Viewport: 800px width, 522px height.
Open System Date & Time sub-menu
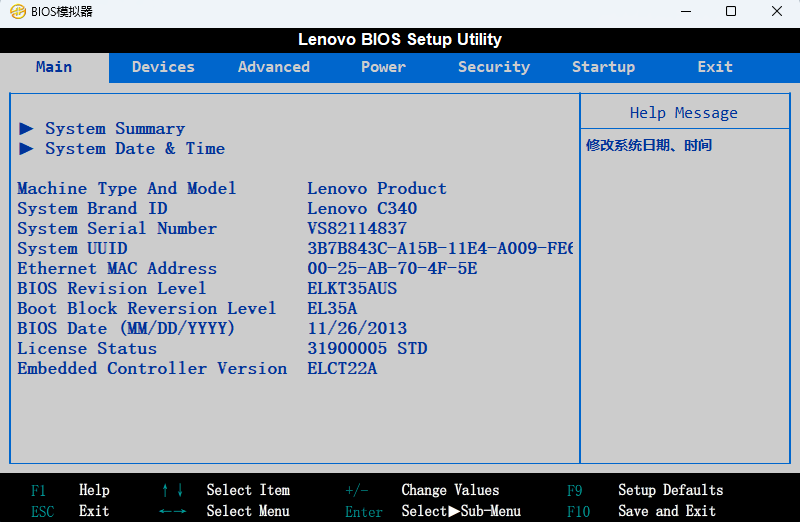coord(135,148)
